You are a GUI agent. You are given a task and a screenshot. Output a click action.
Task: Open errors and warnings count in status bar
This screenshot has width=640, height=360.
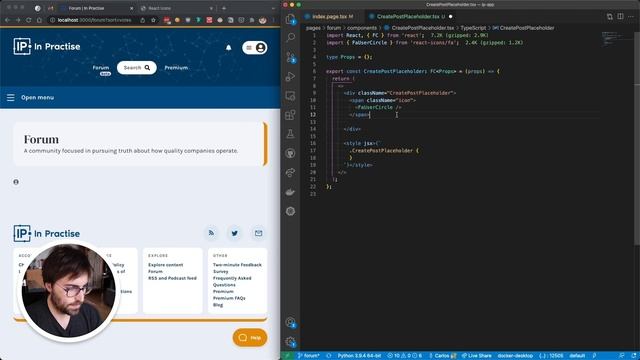[404, 356]
